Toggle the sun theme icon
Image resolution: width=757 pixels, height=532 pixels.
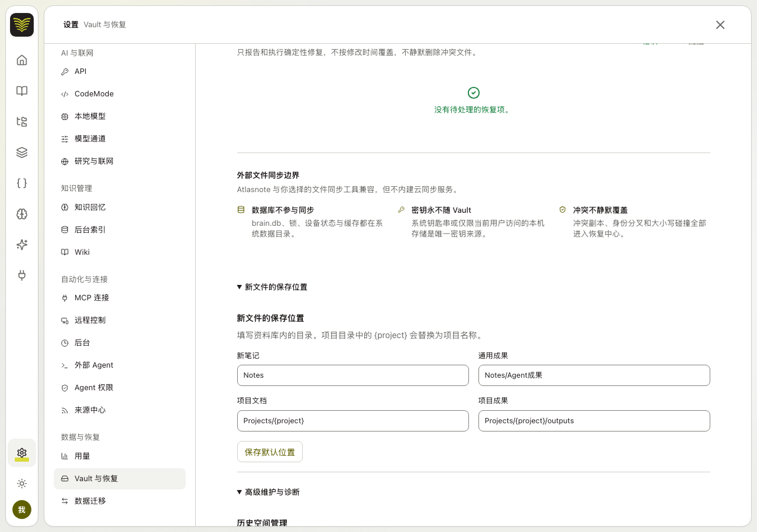click(x=22, y=484)
